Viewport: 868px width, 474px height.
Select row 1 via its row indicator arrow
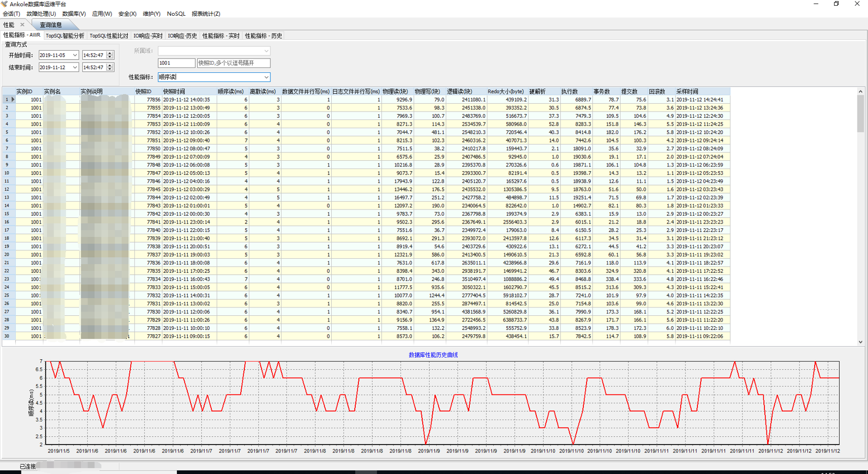pyautogui.click(x=13, y=100)
